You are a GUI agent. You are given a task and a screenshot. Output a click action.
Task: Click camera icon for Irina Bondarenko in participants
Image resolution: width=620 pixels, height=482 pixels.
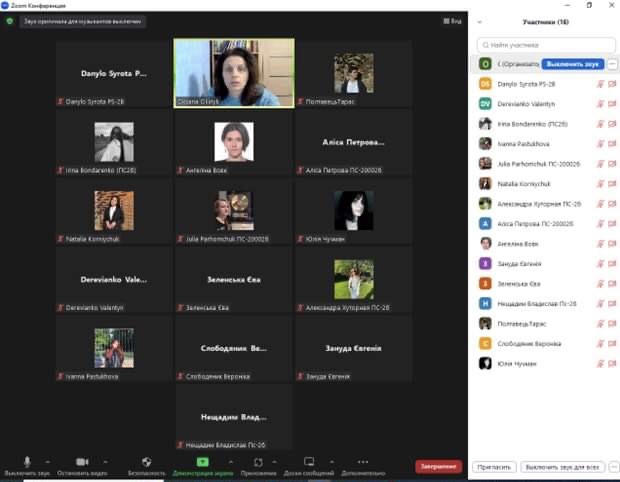pyautogui.click(x=612, y=124)
